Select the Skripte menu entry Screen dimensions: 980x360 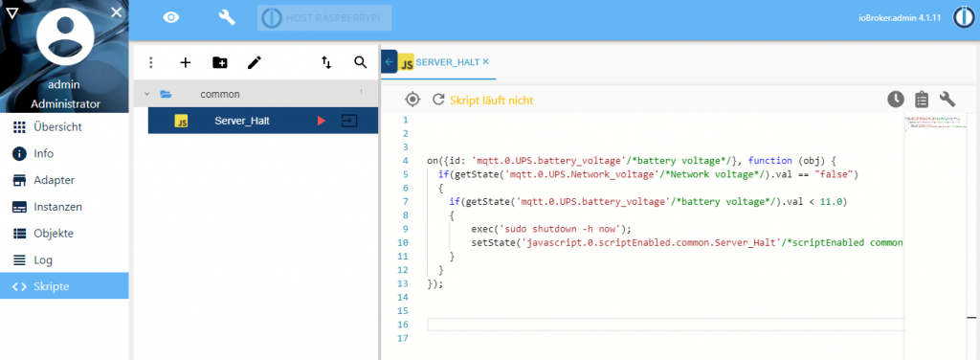tap(64, 287)
